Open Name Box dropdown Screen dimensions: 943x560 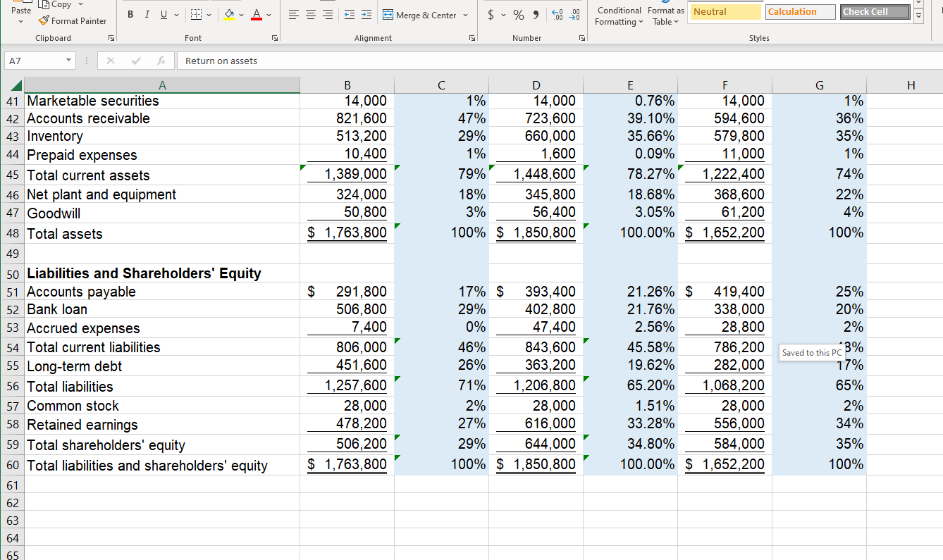(69, 61)
